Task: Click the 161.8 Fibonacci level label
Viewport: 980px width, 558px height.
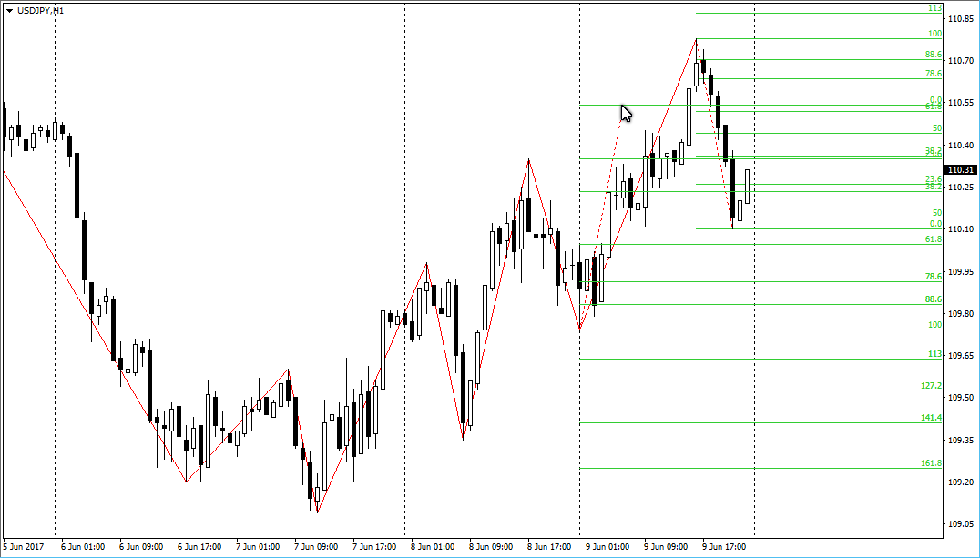Action: [931, 463]
